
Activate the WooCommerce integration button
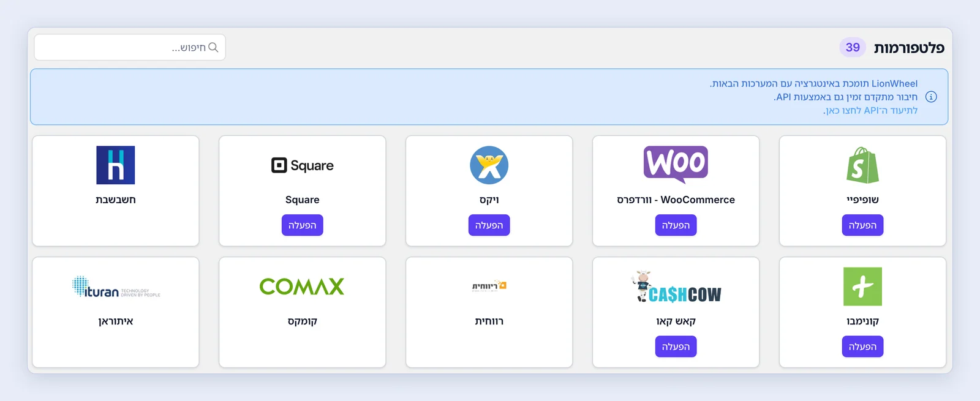pos(676,225)
